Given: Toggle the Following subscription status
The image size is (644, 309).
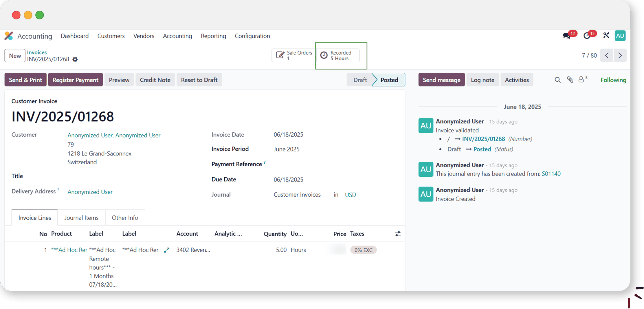Looking at the screenshot, I should [x=613, y=80].
